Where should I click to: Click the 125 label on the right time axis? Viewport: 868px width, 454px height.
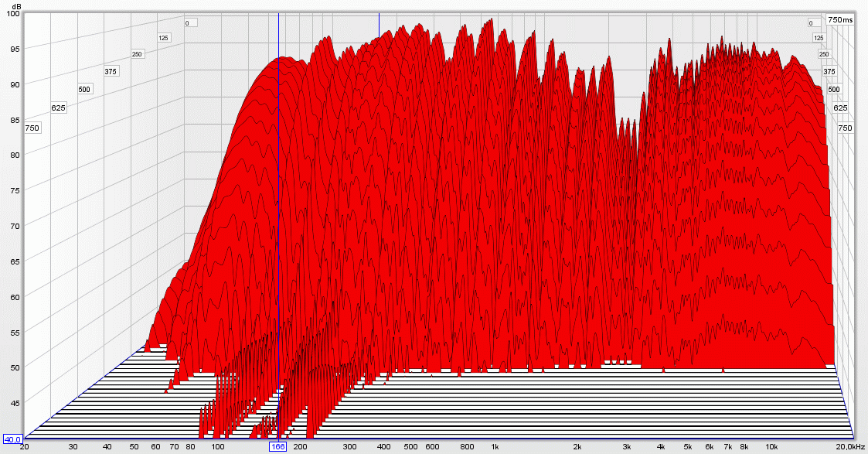pyautogui.click(x=819, y=38)
